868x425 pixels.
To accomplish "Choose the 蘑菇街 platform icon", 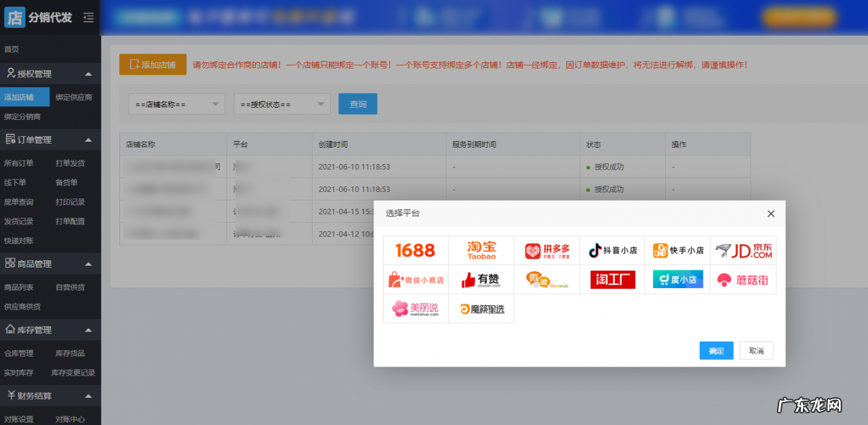I will pyautogui.click(x=743, y=279).
